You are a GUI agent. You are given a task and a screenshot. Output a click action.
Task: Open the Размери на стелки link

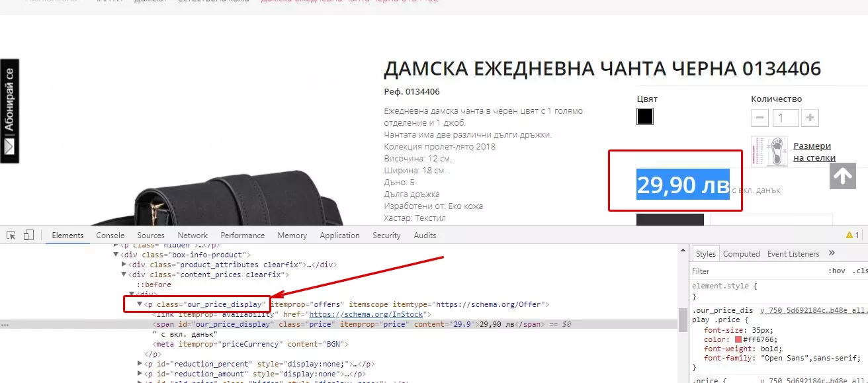[814, 151]
